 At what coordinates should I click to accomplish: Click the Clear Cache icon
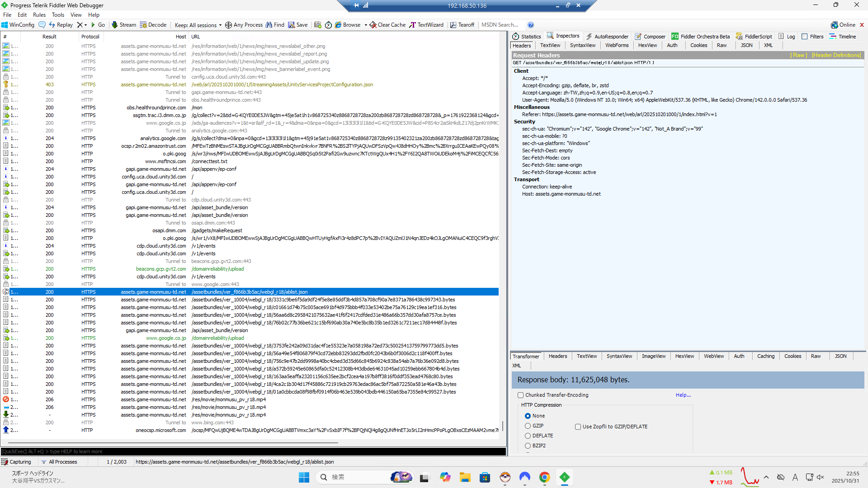(x=373, y=25)
